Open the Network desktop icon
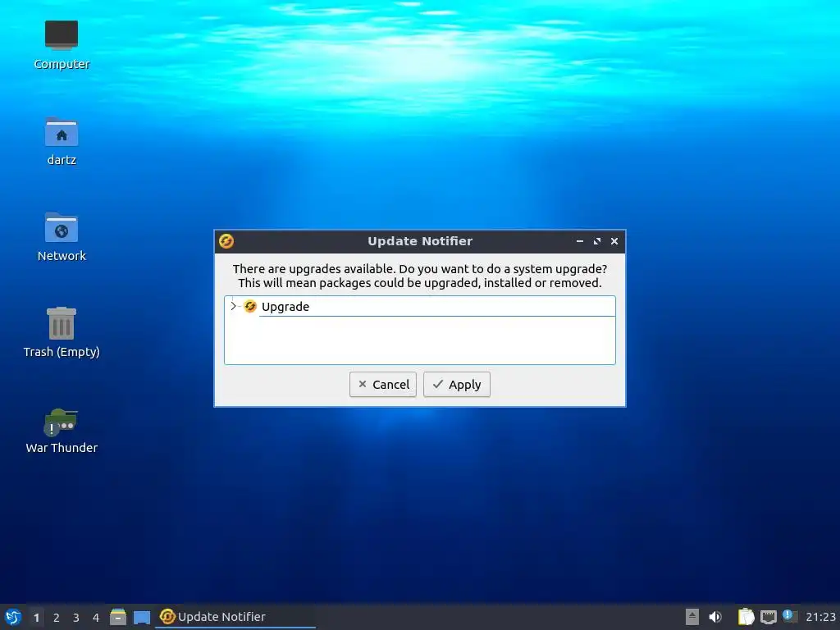The image size is (840, 630). [62, 237]
